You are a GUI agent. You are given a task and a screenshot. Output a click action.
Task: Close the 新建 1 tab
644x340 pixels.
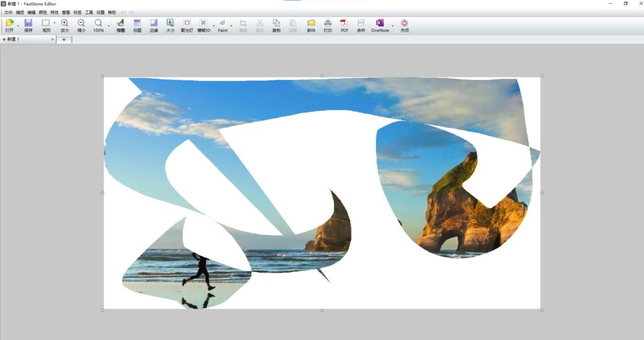point(52,40)
